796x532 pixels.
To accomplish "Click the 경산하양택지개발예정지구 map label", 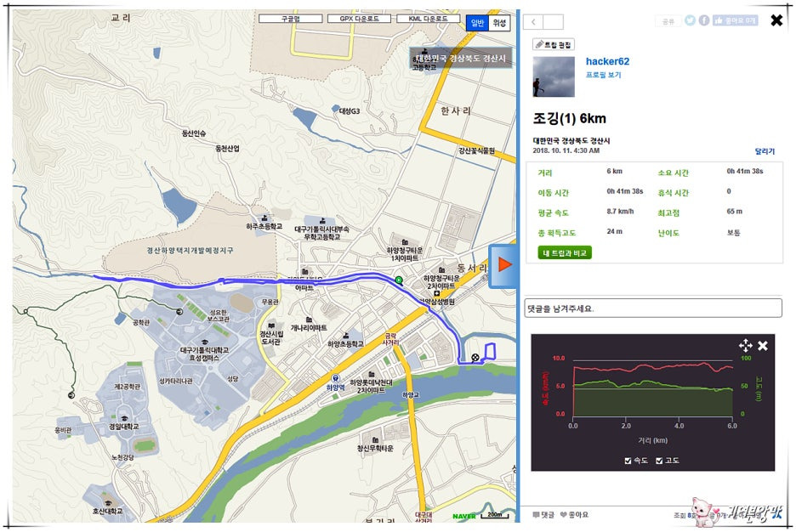I will tap(190, 251).
